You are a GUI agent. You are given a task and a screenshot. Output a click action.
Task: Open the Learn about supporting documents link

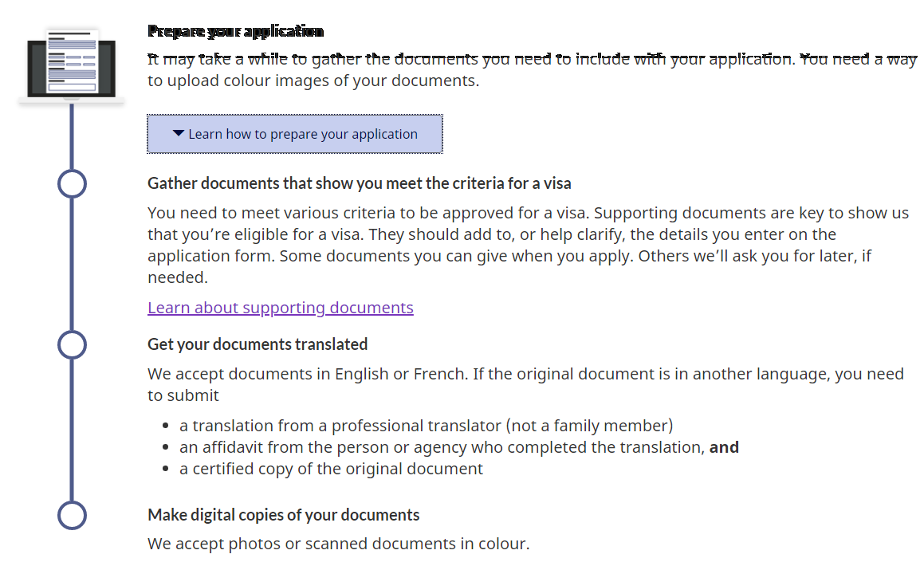tap(281, 308)
